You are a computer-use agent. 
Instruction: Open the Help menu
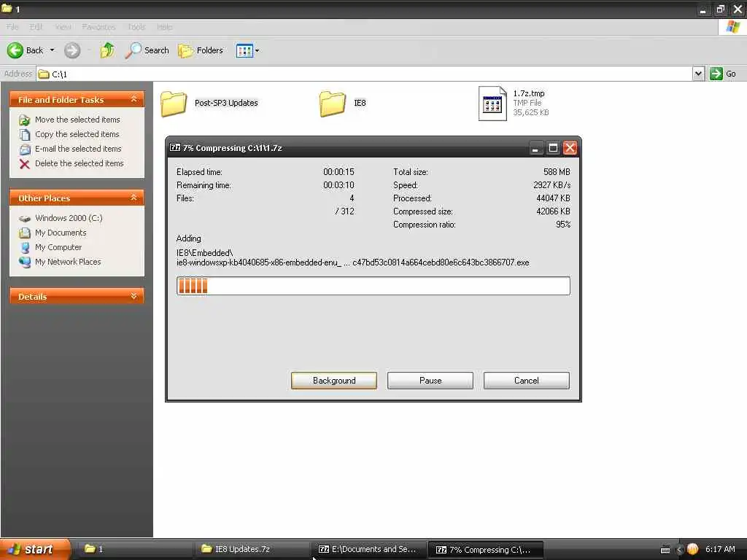click(x=164, y=27)
